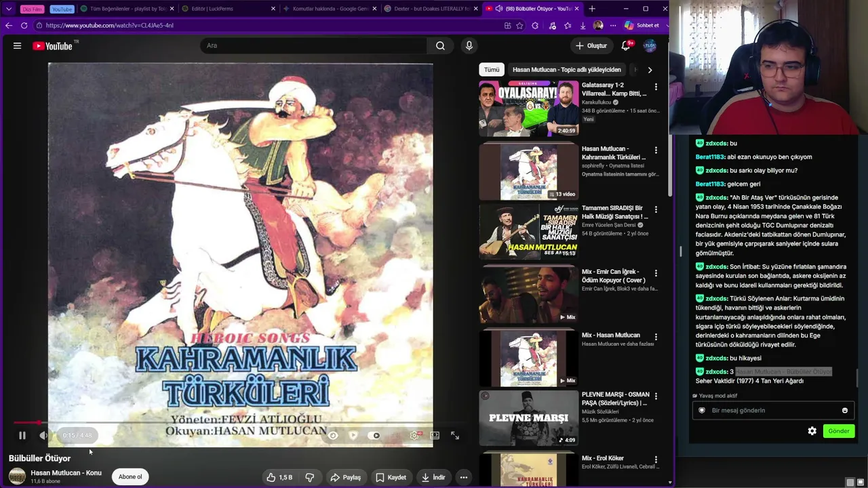Open a new browser tab with plus
Viewport: 868px width, 488px height.
coord(592,9)
